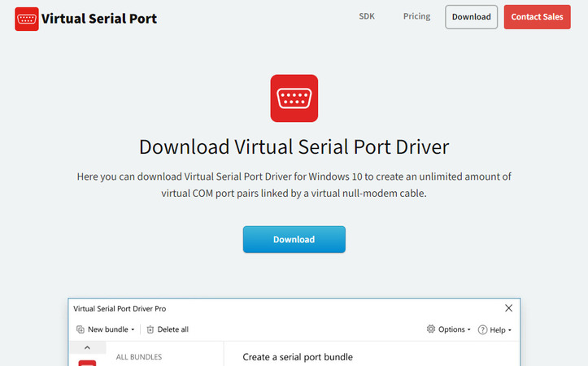The width and height of the screenshot is (588, 366).
Task: Open the Pricing page
Action: click(416, 16)
